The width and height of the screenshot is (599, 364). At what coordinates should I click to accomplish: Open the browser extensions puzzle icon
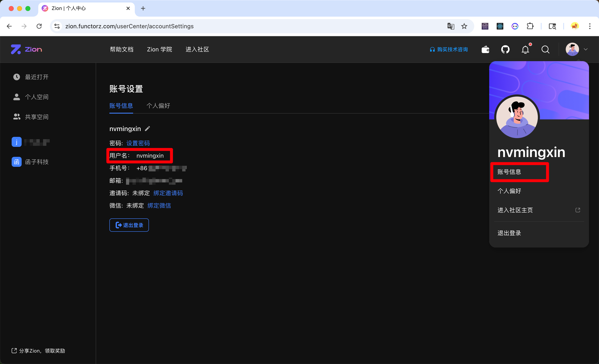click(530, 26)
